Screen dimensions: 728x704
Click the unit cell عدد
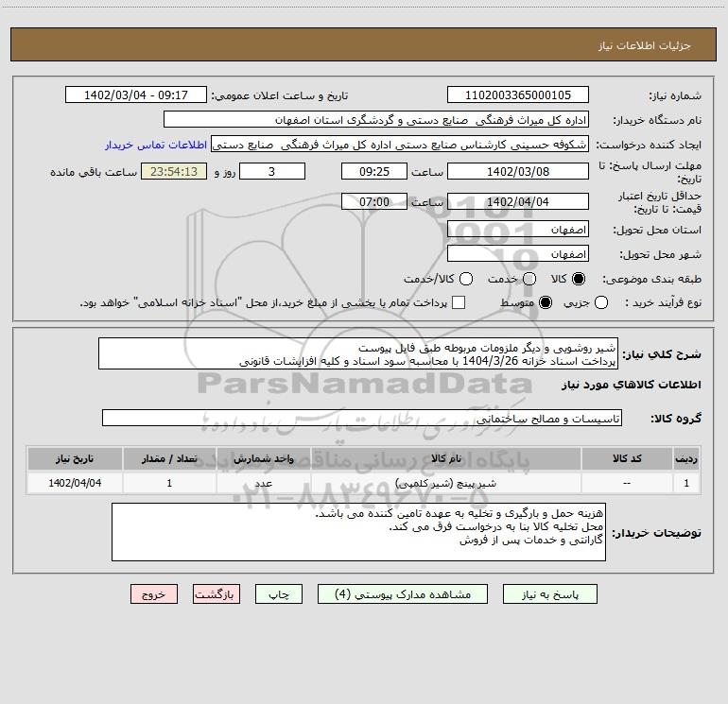pos(263,483)
